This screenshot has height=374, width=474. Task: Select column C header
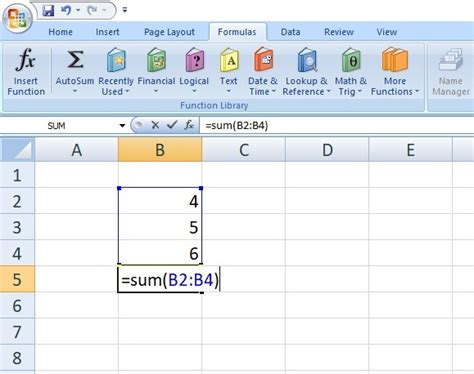click(x=244, y=150)
